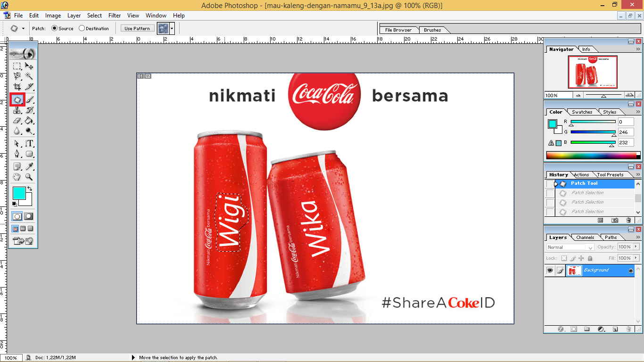644x362 pixels.
Task: Open the layer Fill slider arrow
Action: [x=636, y=258]
